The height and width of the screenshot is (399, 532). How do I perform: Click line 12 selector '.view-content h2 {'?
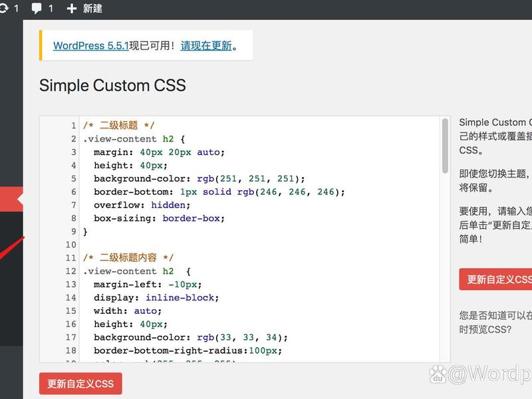(x=137, y=271)
